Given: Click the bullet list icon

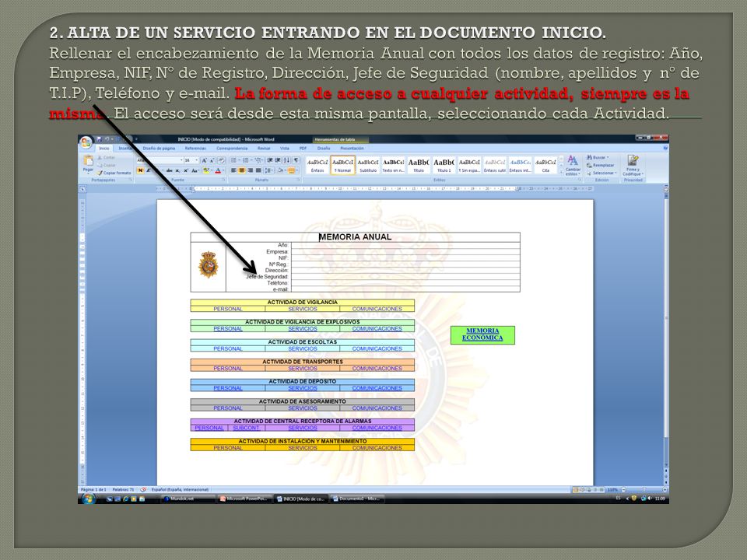Looking at the screenshot, I should (x=233, y=160).
